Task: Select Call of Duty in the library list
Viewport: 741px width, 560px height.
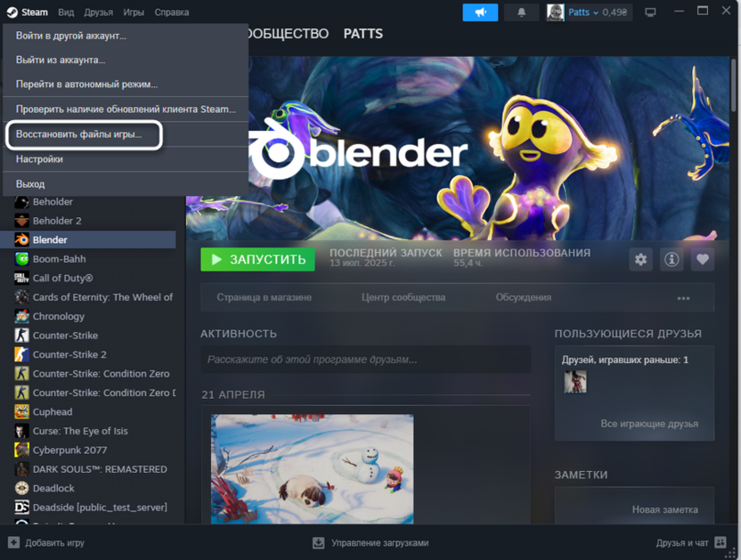Action: 88,278
